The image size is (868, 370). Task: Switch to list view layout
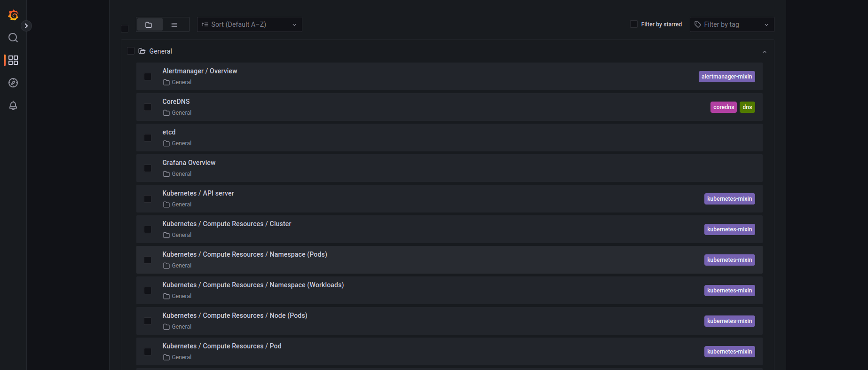click(x=174, y=24)
